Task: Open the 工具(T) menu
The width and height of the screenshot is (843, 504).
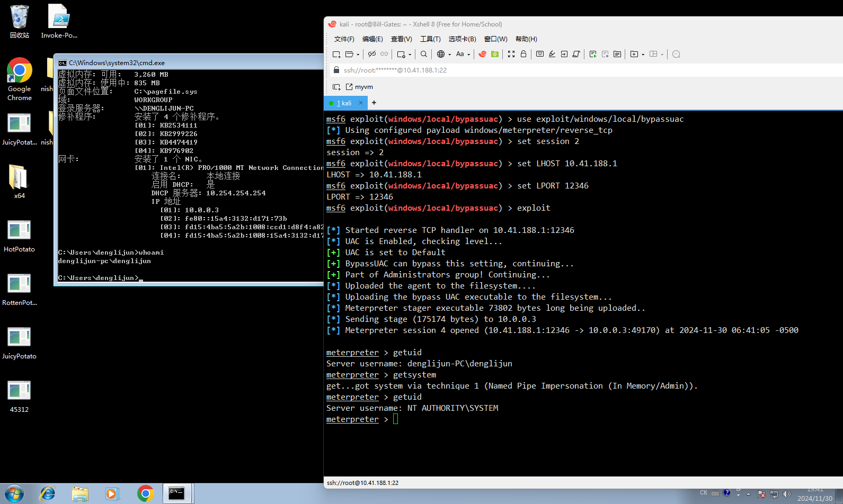Action: coord(430,39)
